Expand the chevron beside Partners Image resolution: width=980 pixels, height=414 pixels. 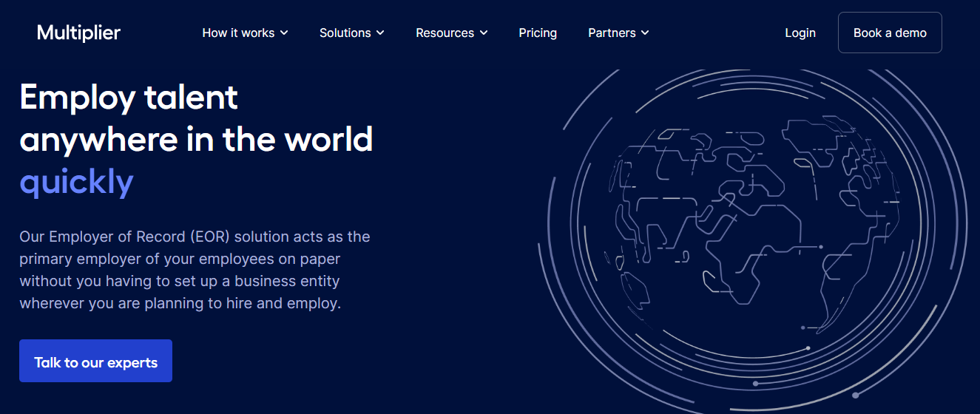point(645,33)
